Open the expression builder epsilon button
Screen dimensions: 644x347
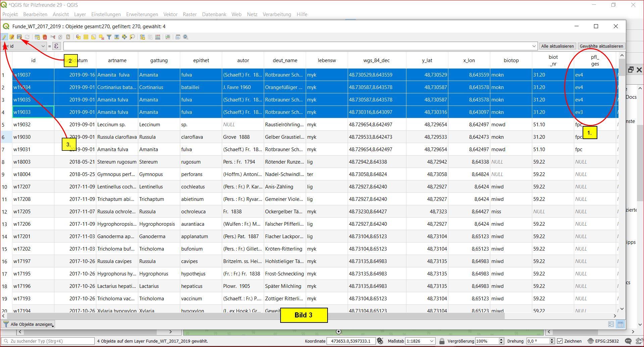[x=56, y=46]
